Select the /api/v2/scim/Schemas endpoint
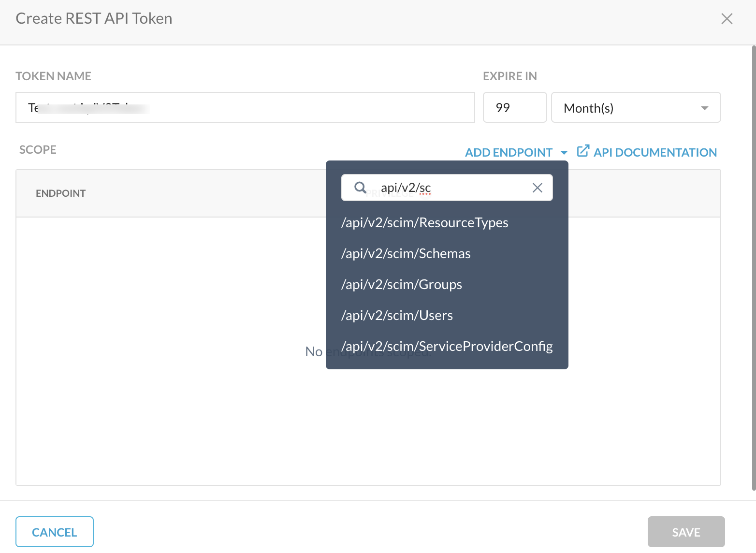756x553 pixels. point(406,253)
